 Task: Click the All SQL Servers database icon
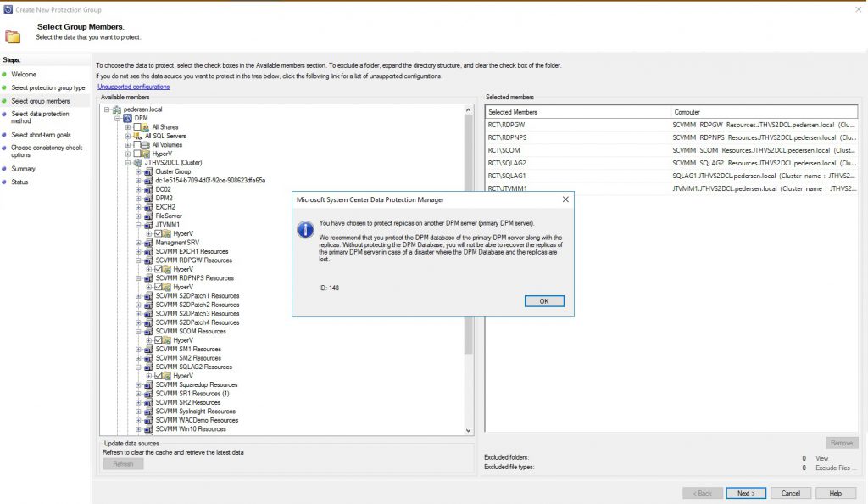click(x=138, y=137)
